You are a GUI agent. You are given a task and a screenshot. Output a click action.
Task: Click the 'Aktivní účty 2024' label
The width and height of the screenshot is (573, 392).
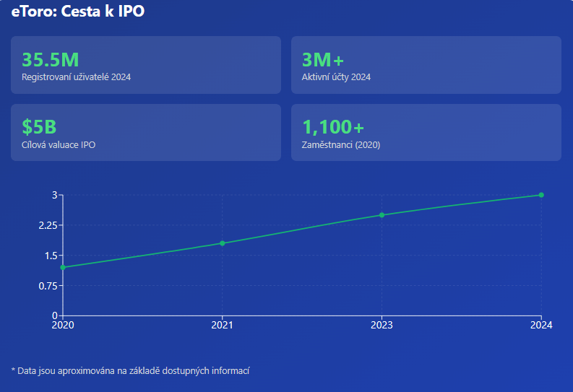336,77
